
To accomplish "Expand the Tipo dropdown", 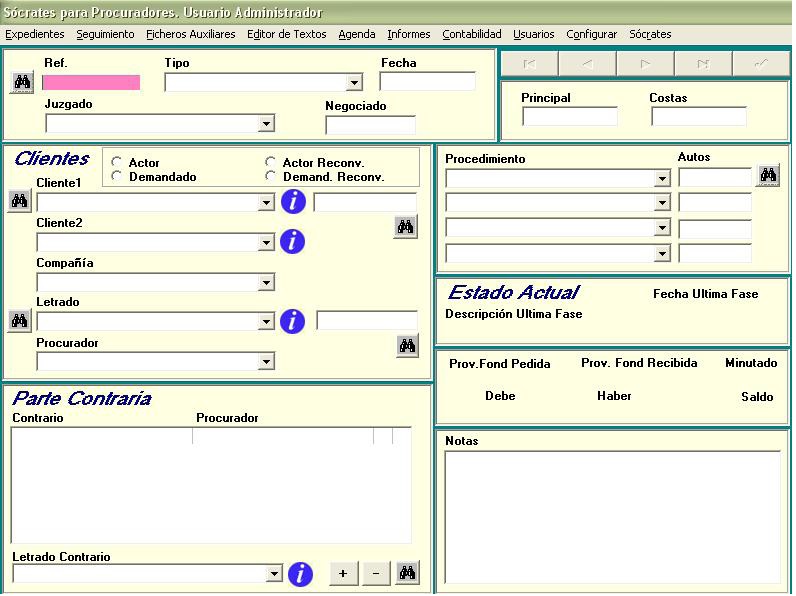I will [x=354, y=82].
